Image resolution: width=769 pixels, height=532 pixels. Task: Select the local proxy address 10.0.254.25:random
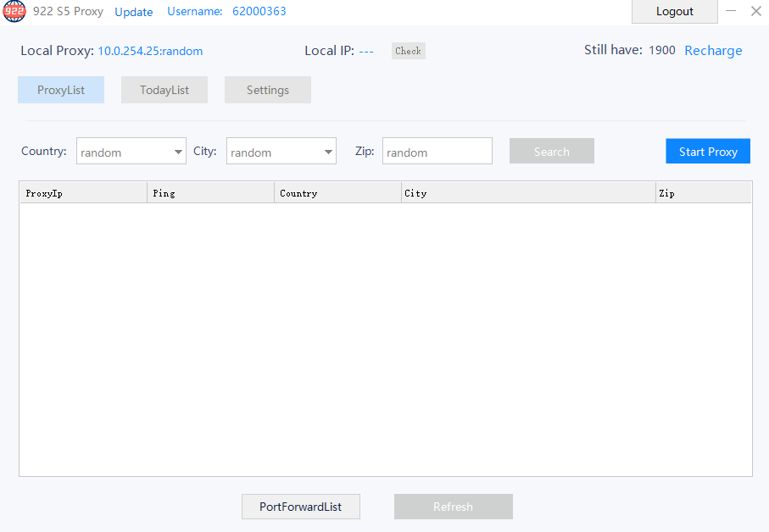pos(150,51)
